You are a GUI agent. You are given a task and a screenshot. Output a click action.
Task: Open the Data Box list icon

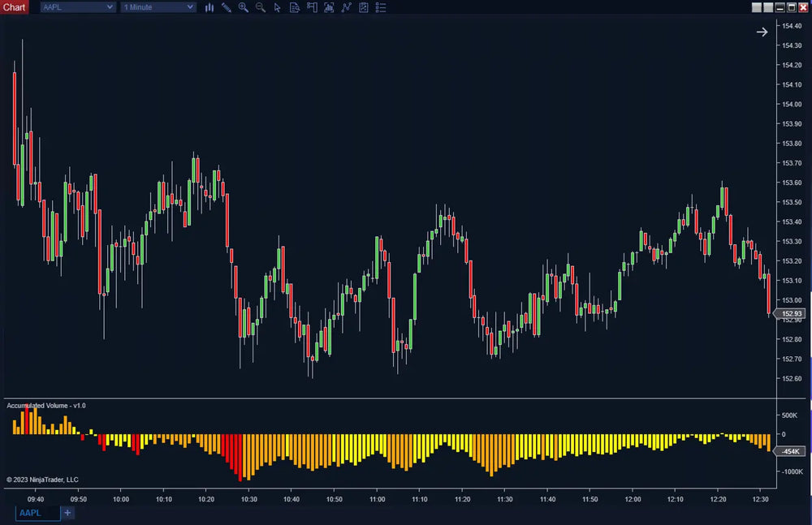[x=381, y=7]
